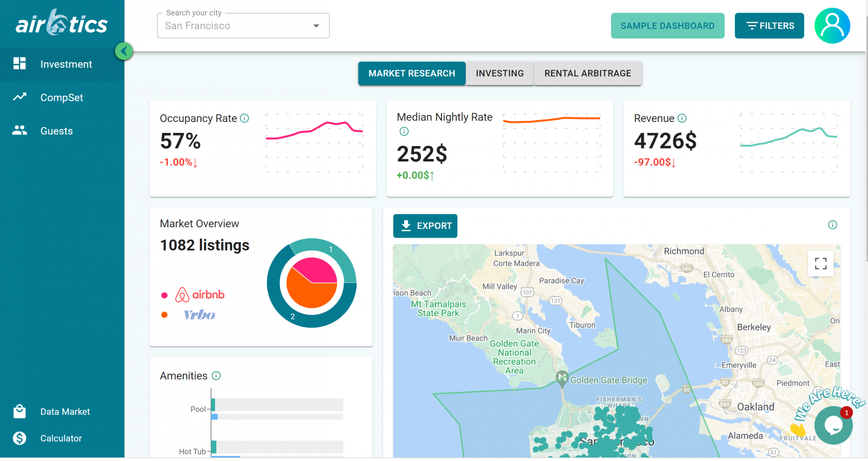The image size is (868, 461).
Task: Open the Filters button
Action: pyautogui.click(x=769, y=26)
